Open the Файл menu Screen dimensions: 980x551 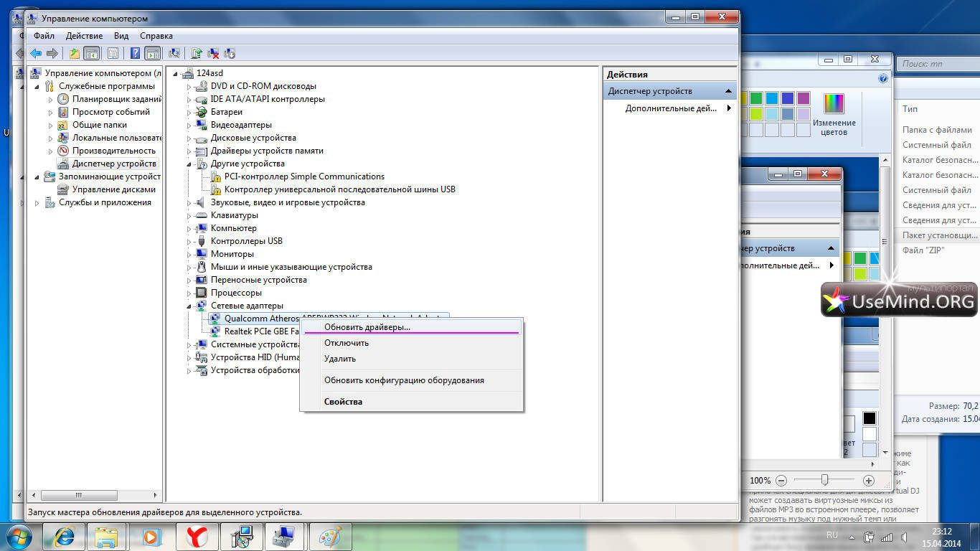click(44, 35)
